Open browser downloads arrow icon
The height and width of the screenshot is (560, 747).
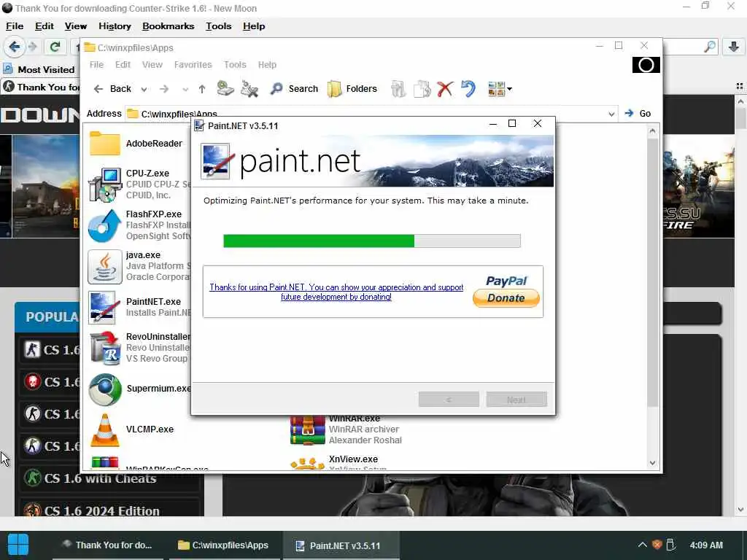734,47
